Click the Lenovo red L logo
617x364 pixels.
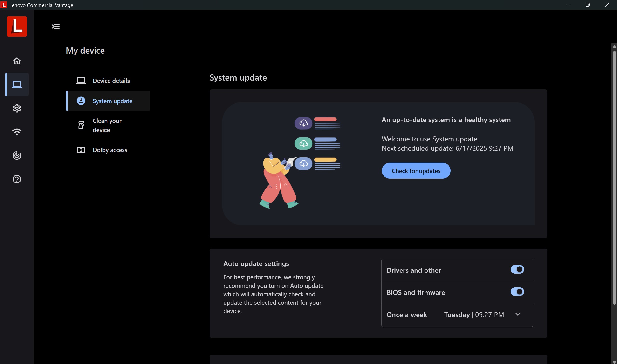tap(17, 27)
